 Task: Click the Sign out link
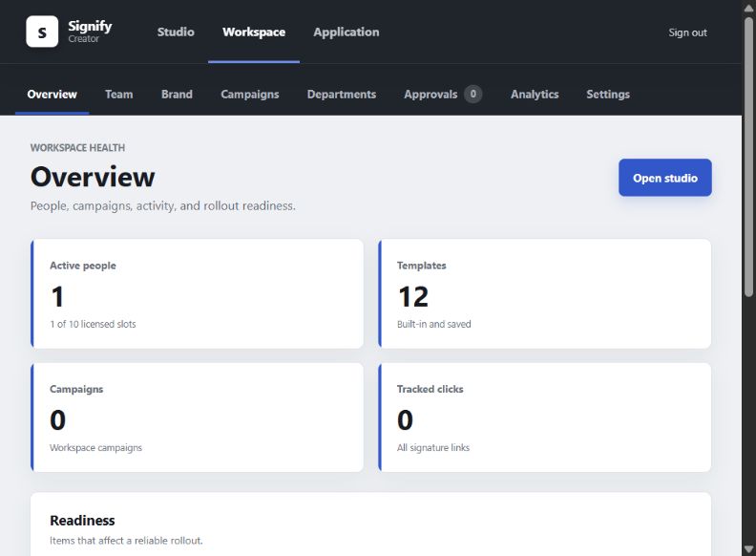coord(687,32)
